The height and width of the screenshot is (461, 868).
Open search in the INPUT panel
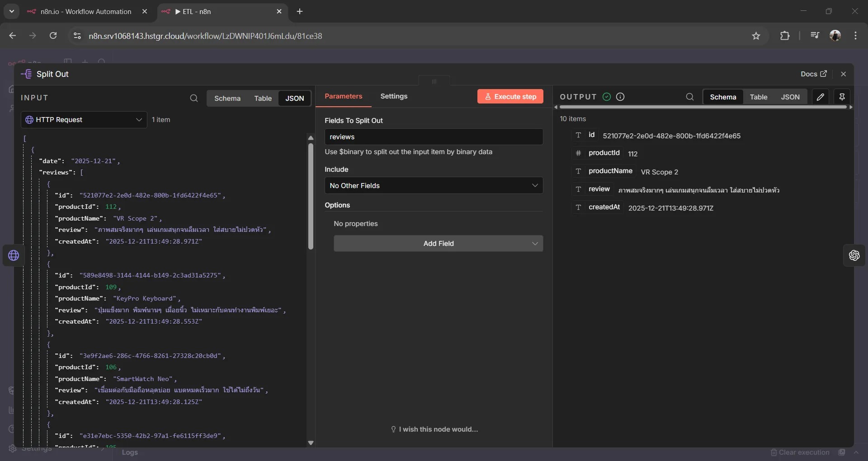(194, 98)
